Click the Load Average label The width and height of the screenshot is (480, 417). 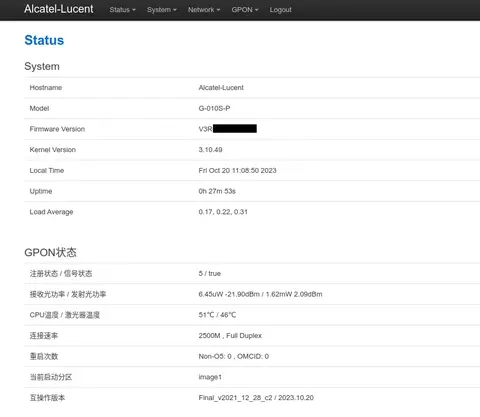(51, 212)
